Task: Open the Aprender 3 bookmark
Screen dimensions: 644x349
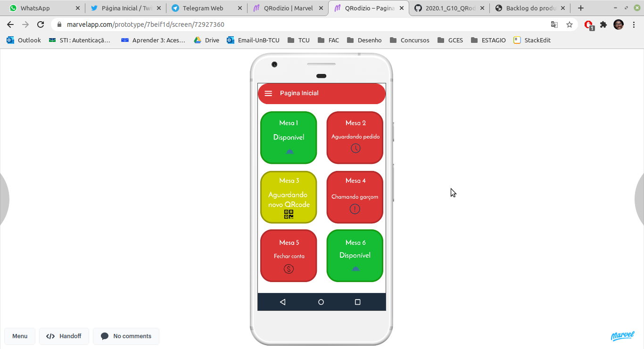Action: point(153,41)
